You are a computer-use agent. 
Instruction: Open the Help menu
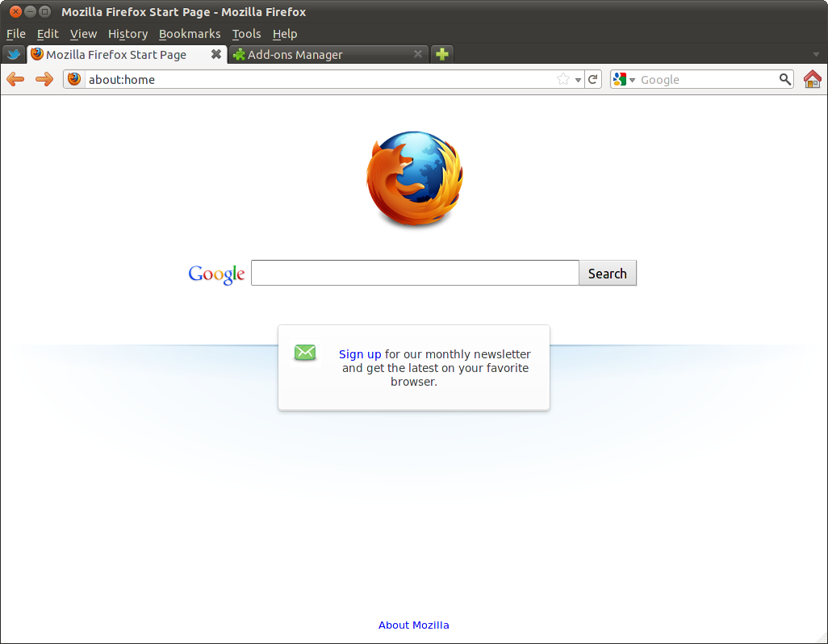coord(285,34)
